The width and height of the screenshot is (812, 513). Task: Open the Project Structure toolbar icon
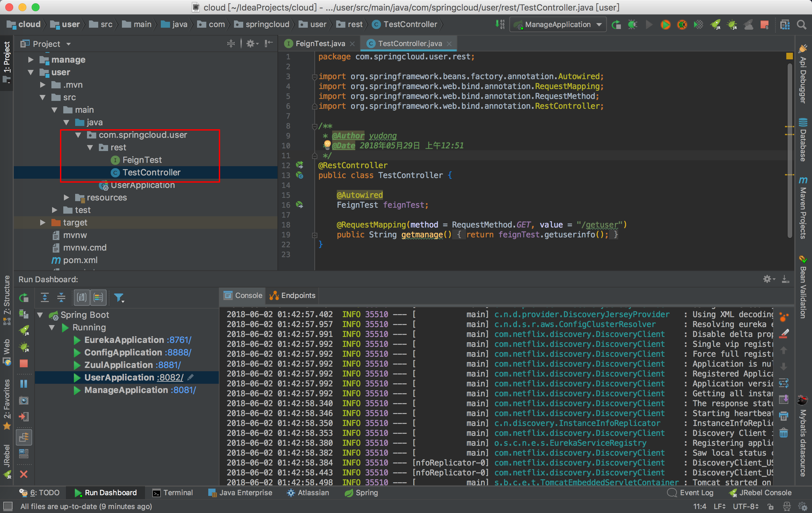[785, 25]
